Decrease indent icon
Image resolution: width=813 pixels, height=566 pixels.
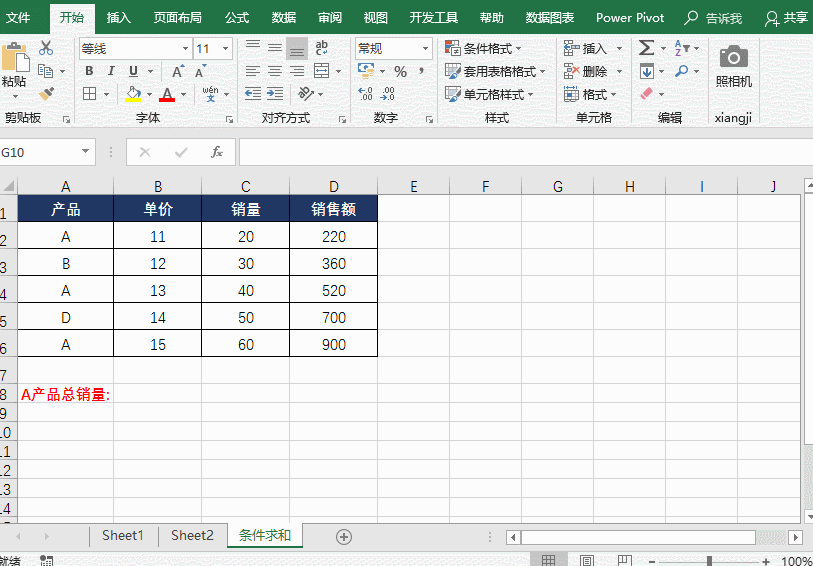tap(253, 94)
